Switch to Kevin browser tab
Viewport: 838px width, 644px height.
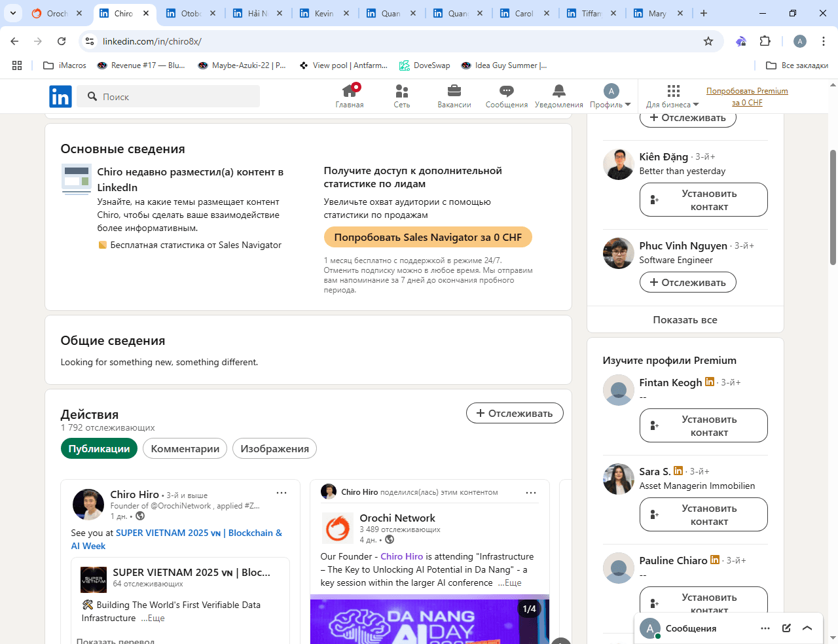point(325,13)
